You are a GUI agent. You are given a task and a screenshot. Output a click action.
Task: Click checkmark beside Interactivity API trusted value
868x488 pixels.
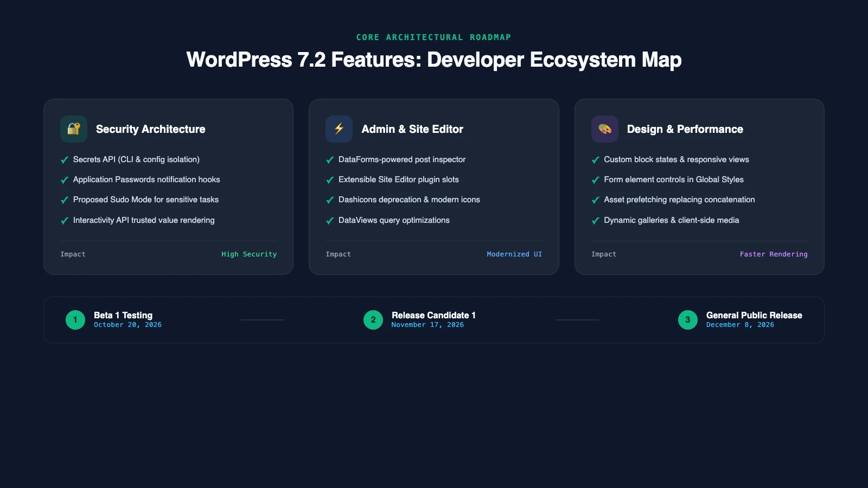coord(65,221)
